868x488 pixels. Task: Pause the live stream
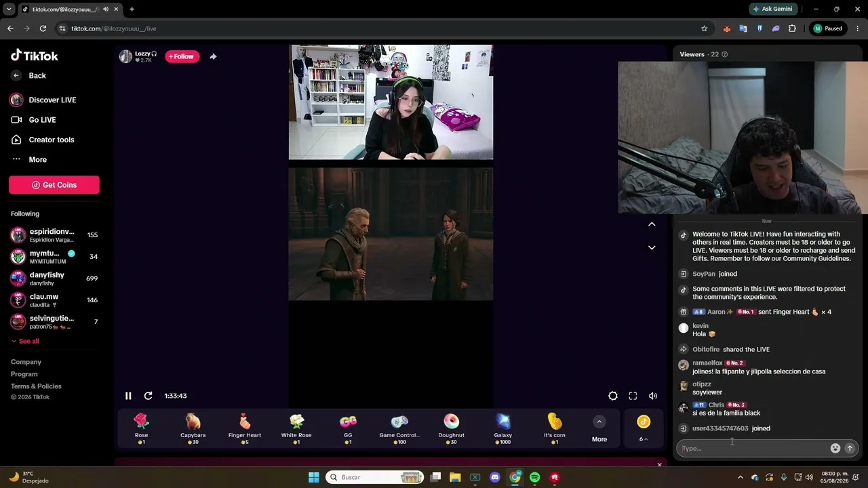click(x=128, y=396)
